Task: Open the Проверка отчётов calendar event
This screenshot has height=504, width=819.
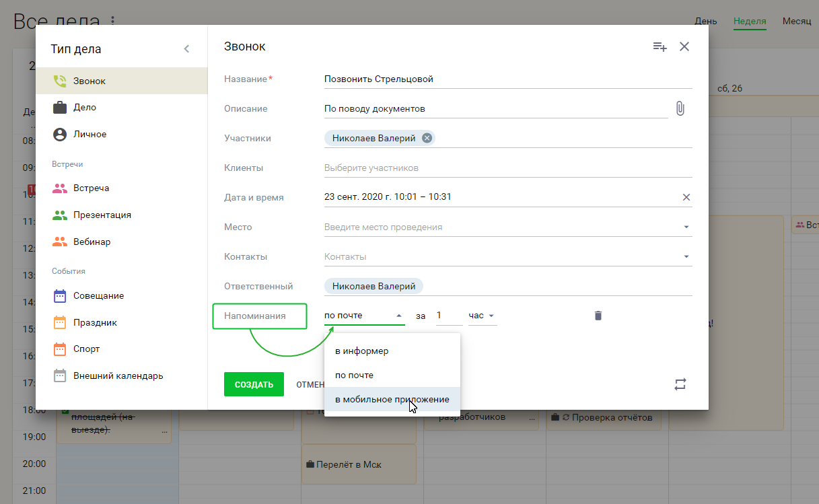Action: pyautogui.click(x=604, y=419)
